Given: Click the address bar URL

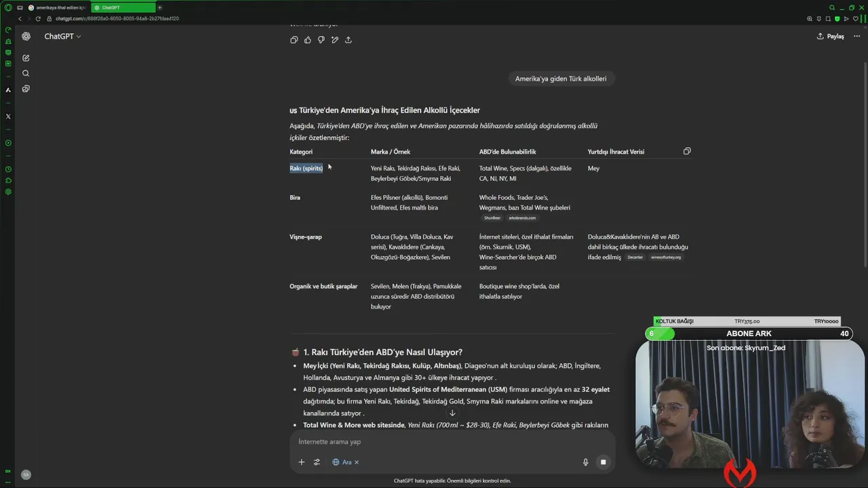Looking at the screenshot, I should [117, 18].
